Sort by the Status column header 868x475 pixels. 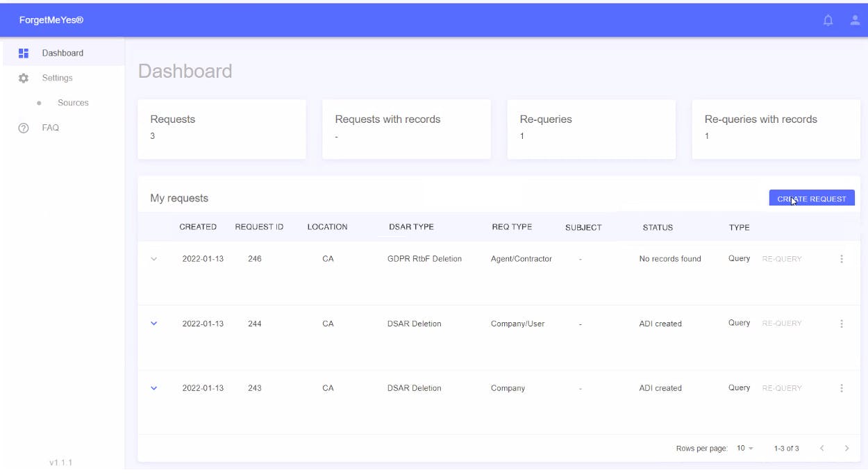(x=658, y=228)
